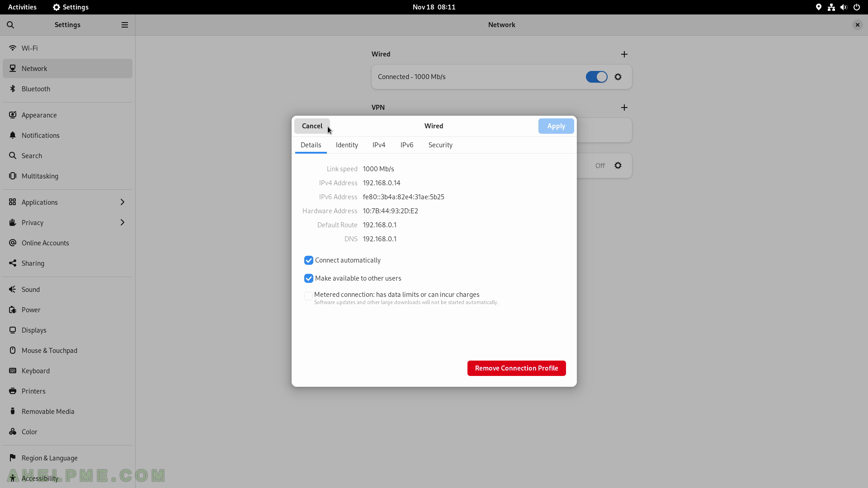The image size is (868, 488).
Task: Click Cancel in Wired dialog
Action: click(312, 126)
